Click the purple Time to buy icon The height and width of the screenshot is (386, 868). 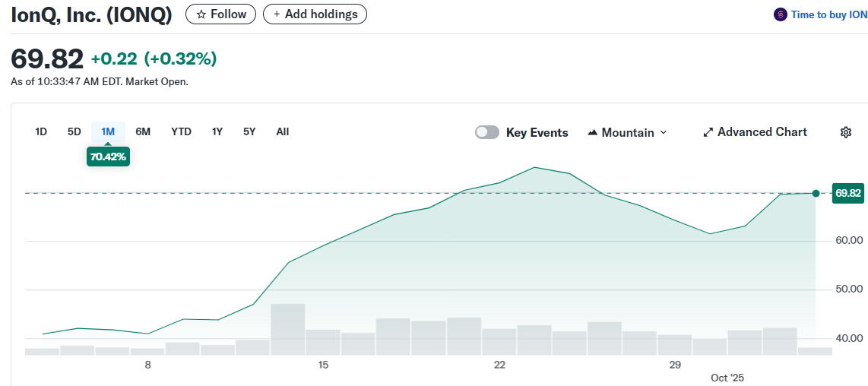tap(780, 14)
